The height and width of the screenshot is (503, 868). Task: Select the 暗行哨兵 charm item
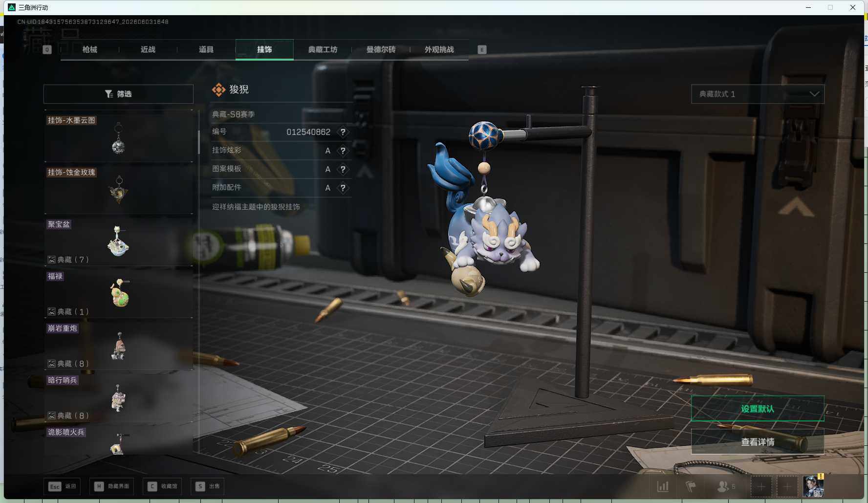pyautogui.click(x=118, y=397)
